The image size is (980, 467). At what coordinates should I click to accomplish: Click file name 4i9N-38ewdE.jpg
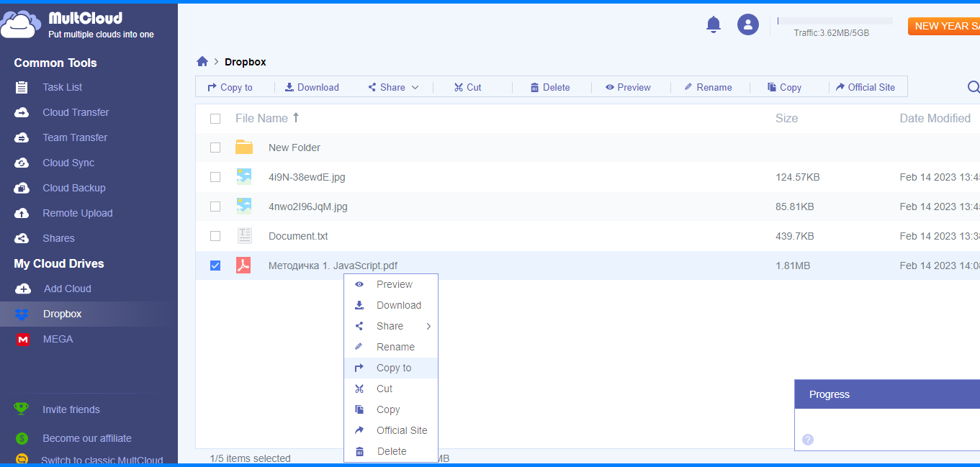pos(307,177)
